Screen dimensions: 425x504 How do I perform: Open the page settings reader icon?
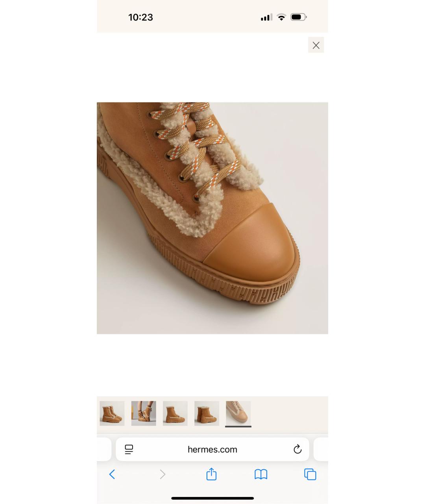click(x=129, y=449)
